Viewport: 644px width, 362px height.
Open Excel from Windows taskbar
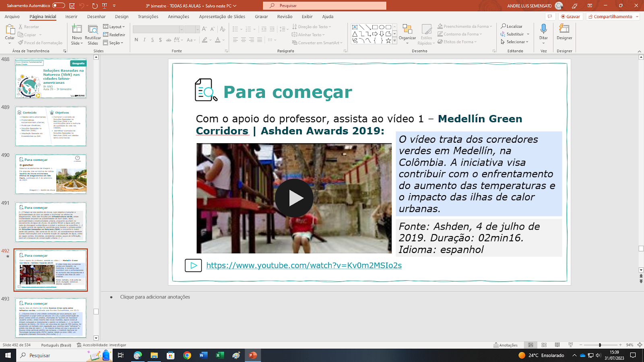220,355
